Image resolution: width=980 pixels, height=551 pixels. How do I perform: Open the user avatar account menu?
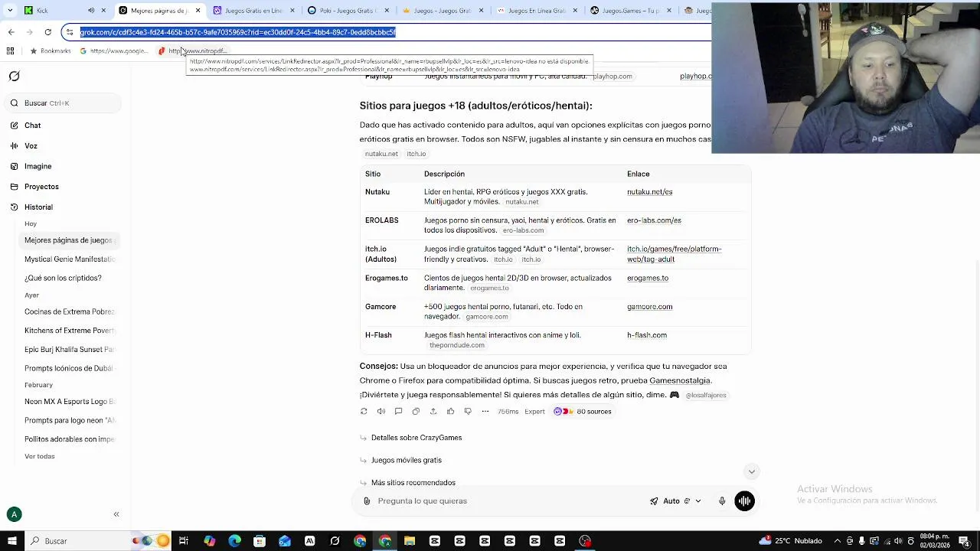click(x=14, y=514)
